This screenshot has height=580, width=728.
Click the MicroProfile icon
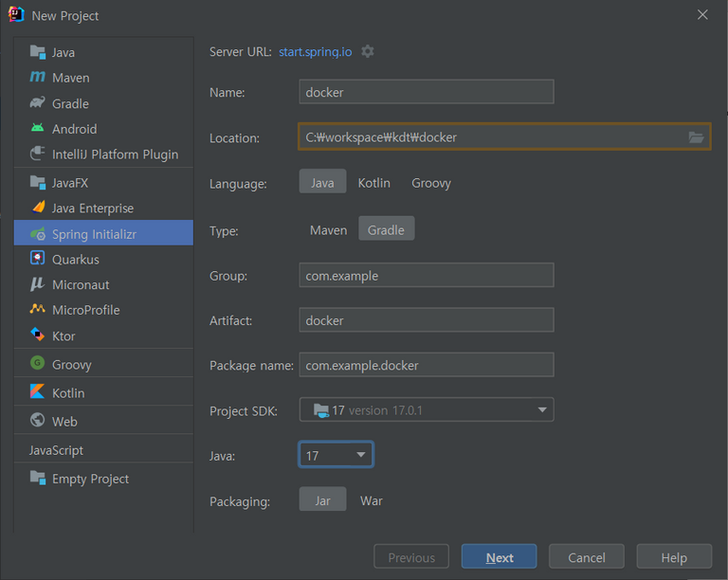tap(38, 309)
